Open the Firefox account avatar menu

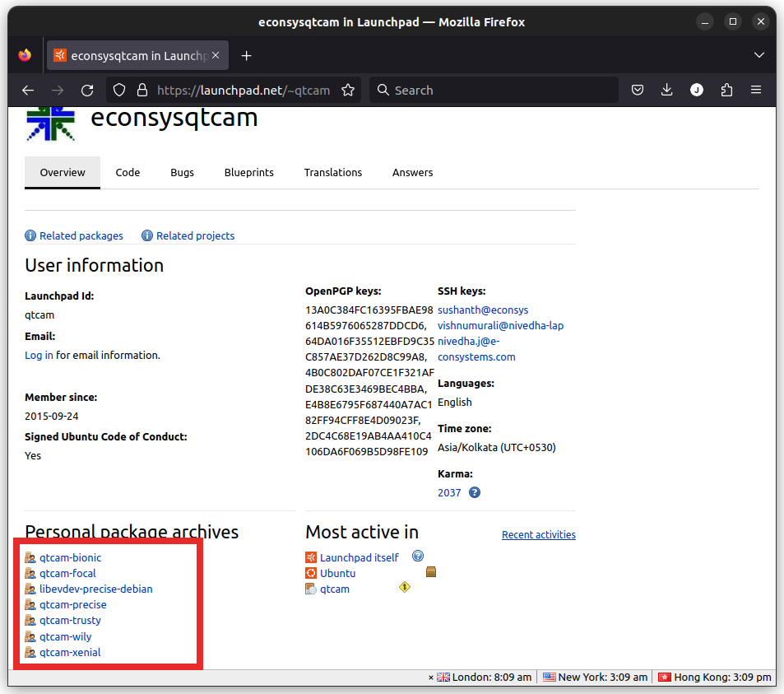click(x=697, y=90)
